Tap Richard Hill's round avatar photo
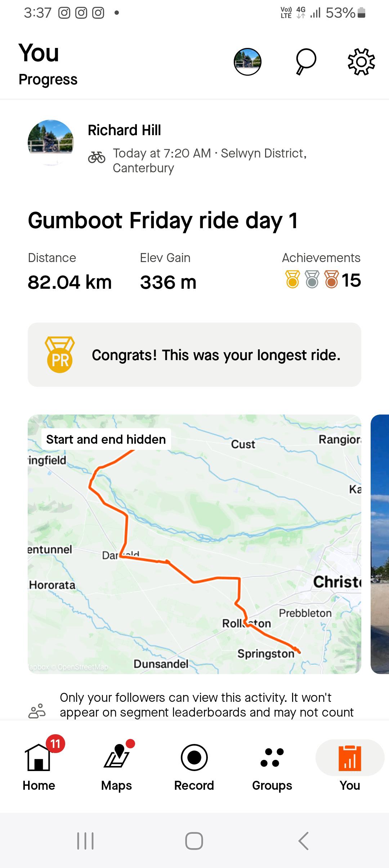The width and height of the screenshot is (389, 868). pyautogui.click(x=51, y=143)
